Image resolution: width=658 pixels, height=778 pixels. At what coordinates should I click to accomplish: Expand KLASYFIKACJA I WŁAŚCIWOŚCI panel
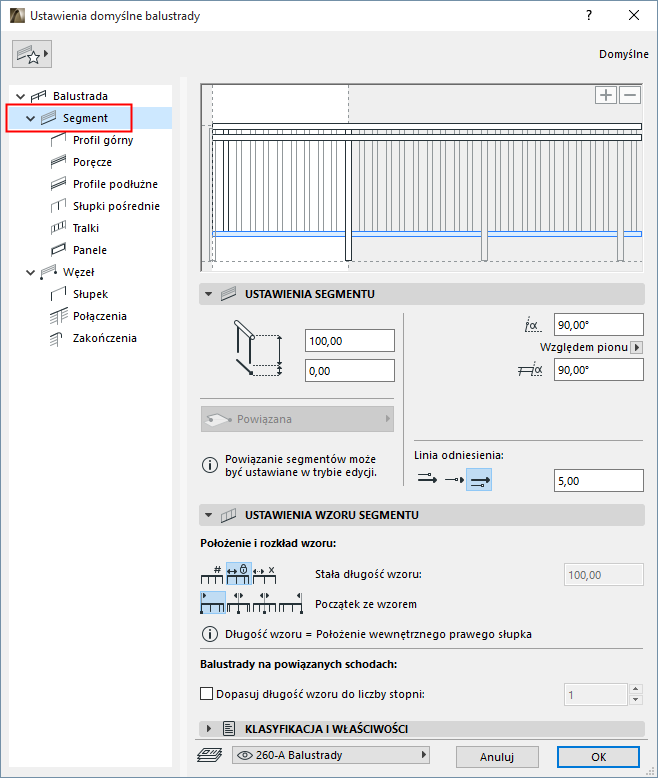pyautogui.click(x=209, y=729)
